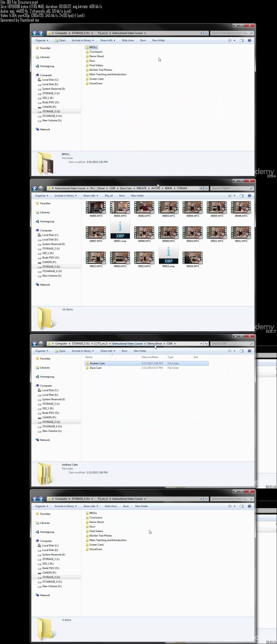Select Libraries in the STREAM window sidebar
The height and width of the screenshot is (644, 277).
43,213
